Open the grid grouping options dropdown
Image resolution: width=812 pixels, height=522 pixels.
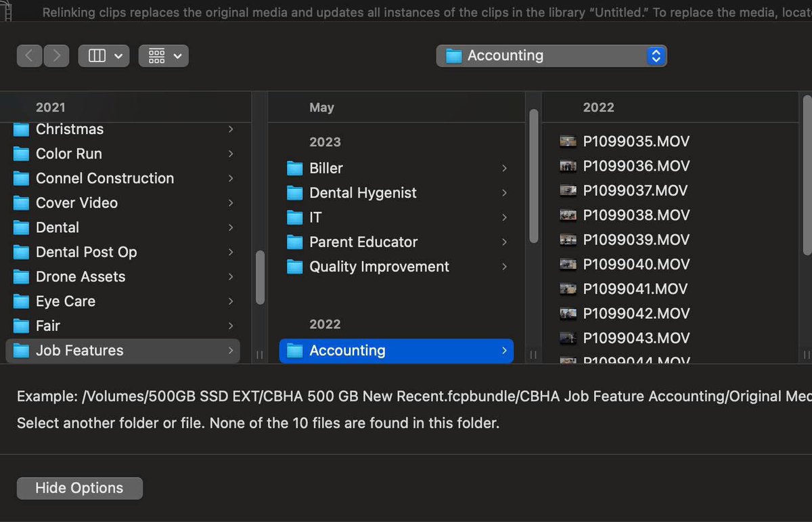click(164, 56)
